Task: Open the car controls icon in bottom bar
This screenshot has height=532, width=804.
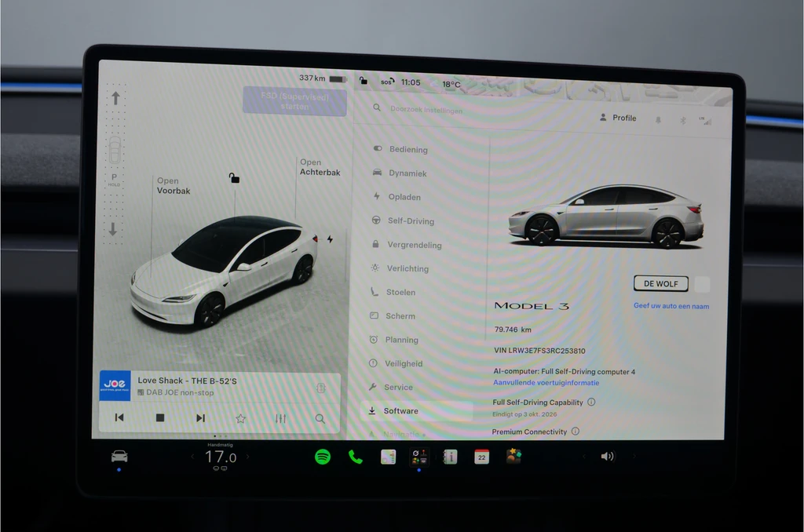Action: click(x=119, y=456)
